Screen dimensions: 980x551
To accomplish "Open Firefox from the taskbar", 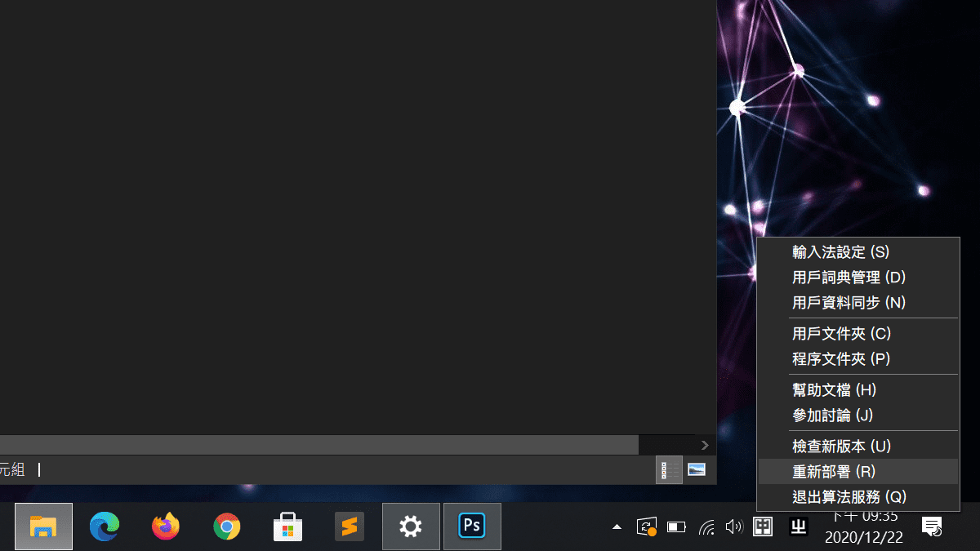I will [166, 527].
